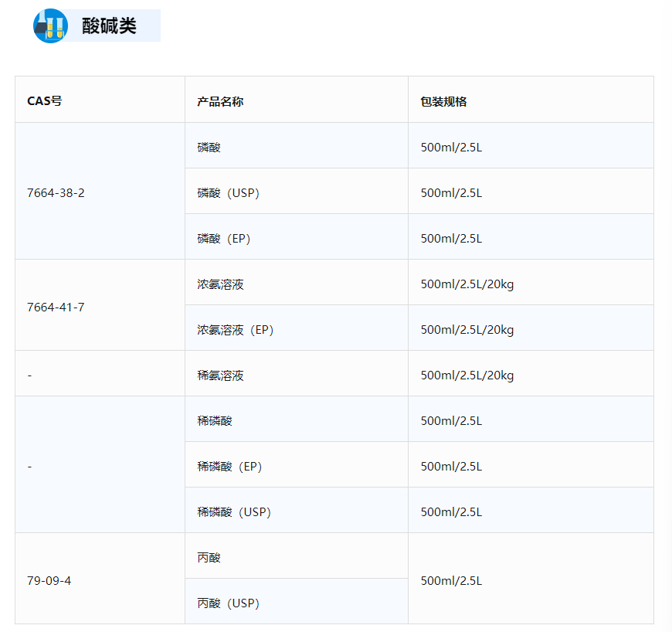
Task: Open the 丙酸（USP） product entry
Action: [228, 603]
